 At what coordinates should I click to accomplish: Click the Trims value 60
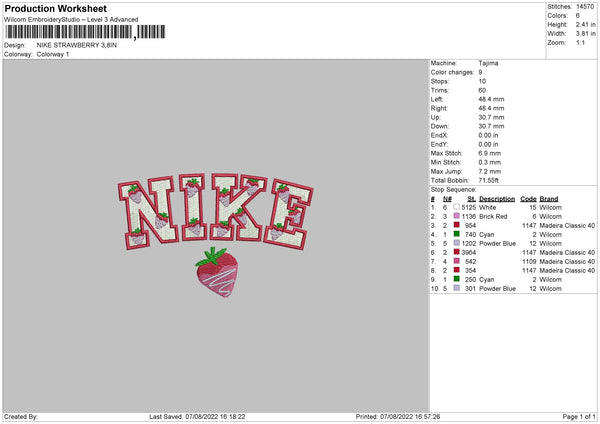tap(482, 90)
